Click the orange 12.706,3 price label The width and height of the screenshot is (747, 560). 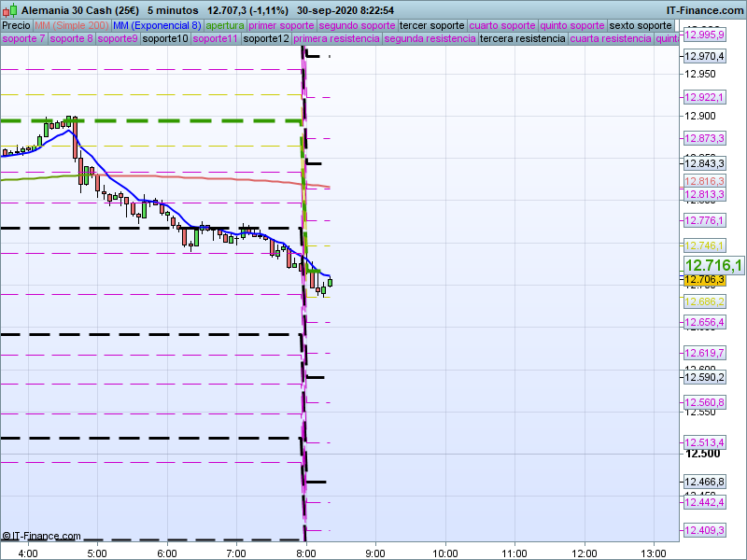[705, 280]
